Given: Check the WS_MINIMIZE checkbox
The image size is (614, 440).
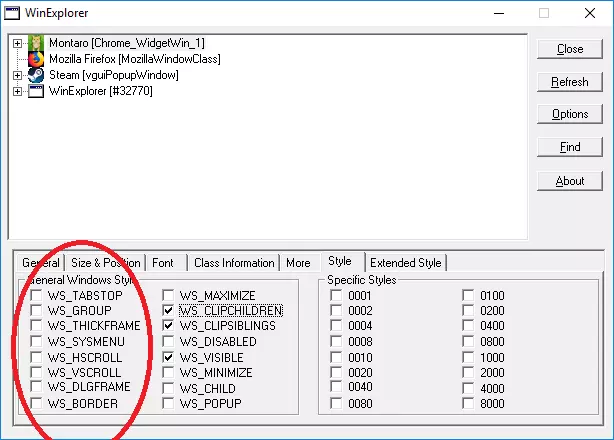Looking at the screenshot, I should tap(168, 372).
